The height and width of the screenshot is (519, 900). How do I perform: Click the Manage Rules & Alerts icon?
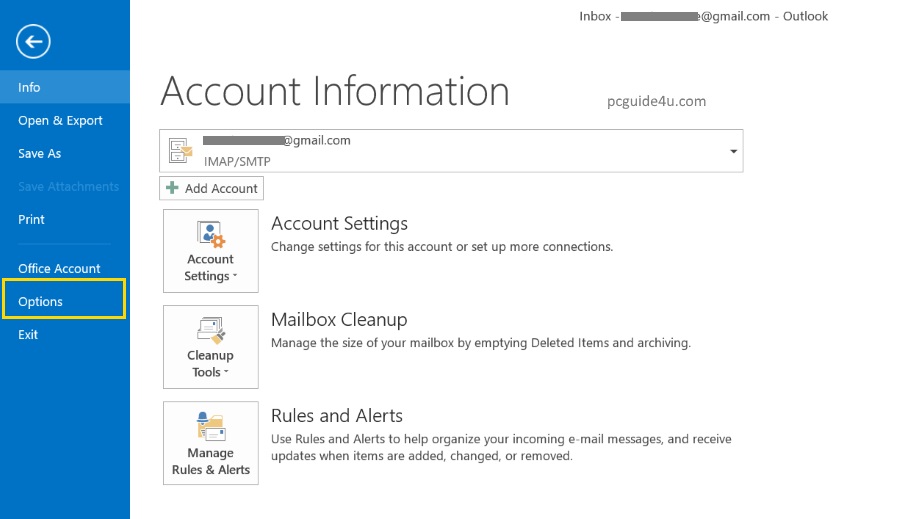click(211, 427)
